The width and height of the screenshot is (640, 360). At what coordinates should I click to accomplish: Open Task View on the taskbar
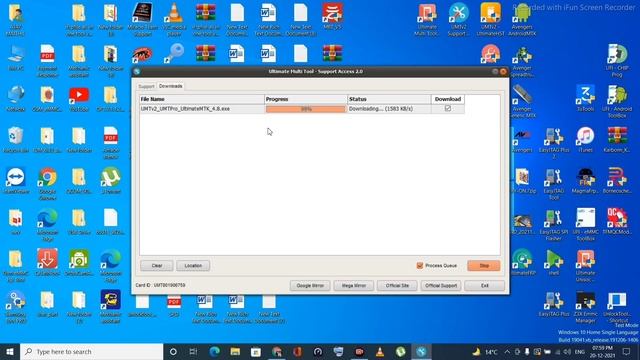click(193, 352)
